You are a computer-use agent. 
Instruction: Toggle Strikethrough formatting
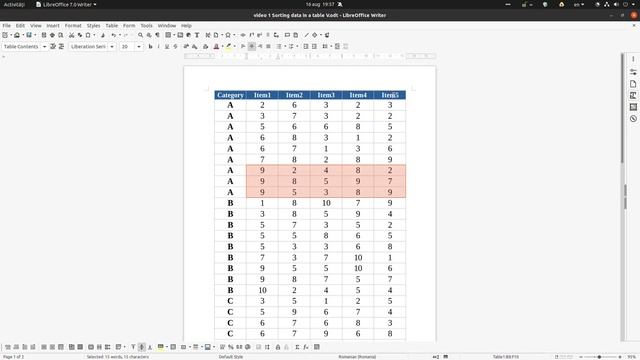(x=175, y=47)
